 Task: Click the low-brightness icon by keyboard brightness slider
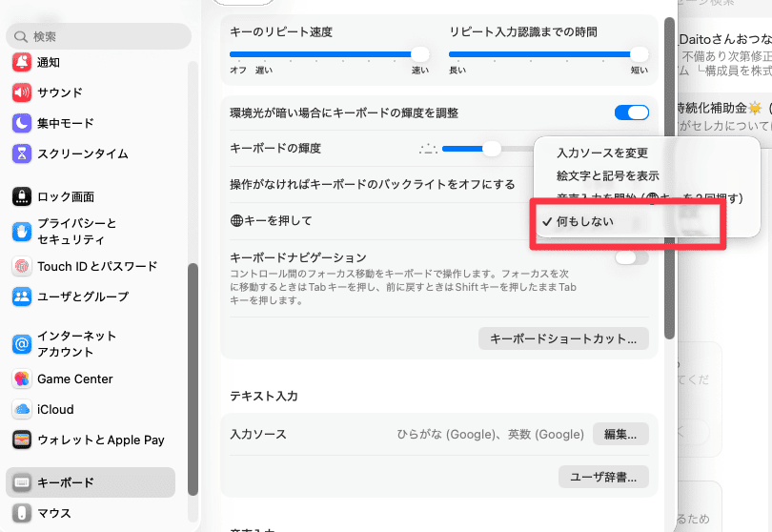tap(428, 149)
